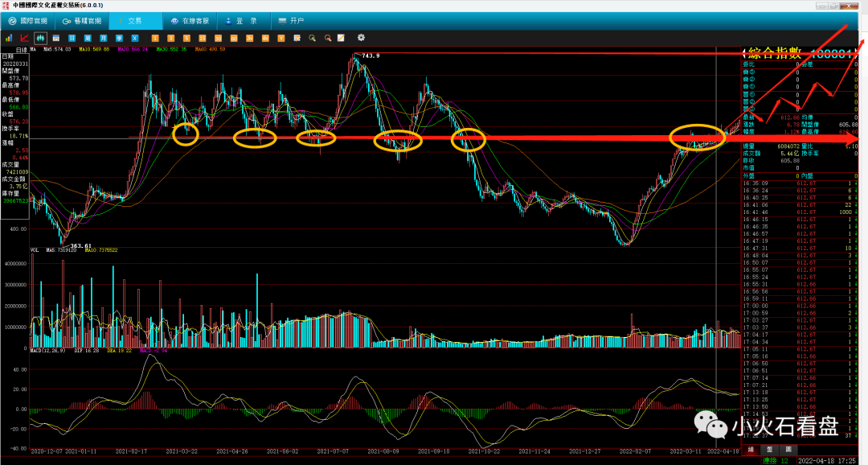Click the right arrow beside index code
Screen dimensions: 868x465
coord(855,54)
